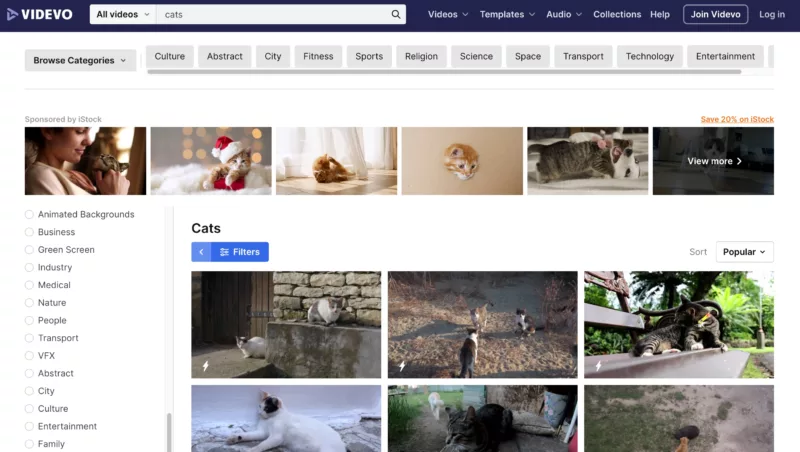The height and width of the screenshot is (452, 800).
Task: Choose the Nature category radio button
Action: click(x=29, y=303)
